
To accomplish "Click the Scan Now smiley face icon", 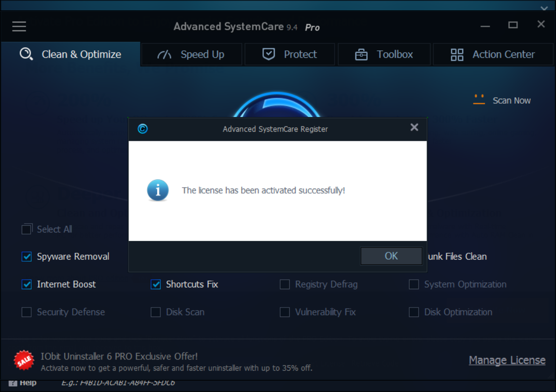I will coord(479,100).
